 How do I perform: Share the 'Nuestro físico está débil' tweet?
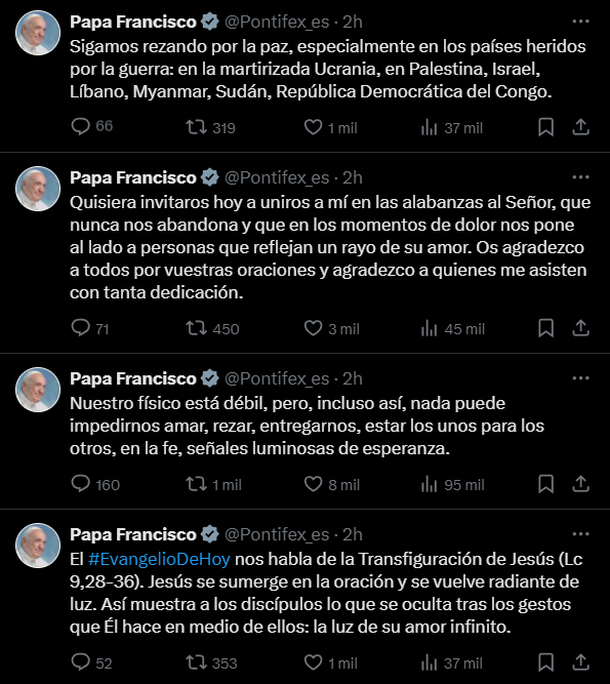tap(581, 484)
